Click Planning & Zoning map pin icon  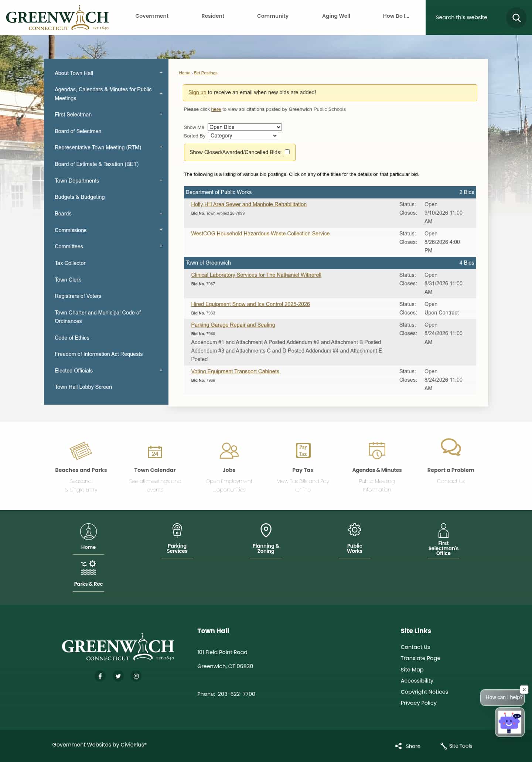coord(266,530)
